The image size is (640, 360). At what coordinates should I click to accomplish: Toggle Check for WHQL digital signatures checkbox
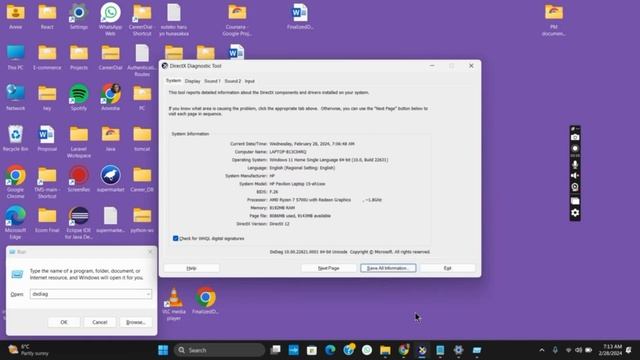pyautogui.click(x=176, y=238)
